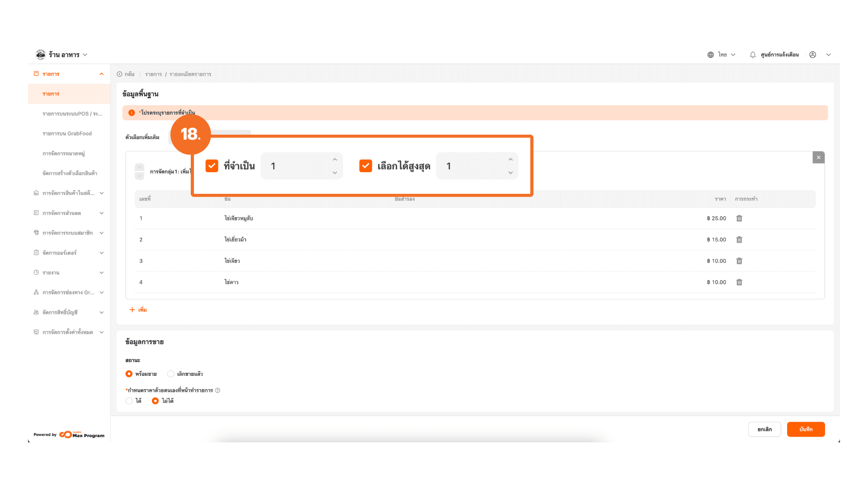Uncheck the ที่จำเป็น checkbox
This screenshot has width=868, height=488.
coord(212,166)
